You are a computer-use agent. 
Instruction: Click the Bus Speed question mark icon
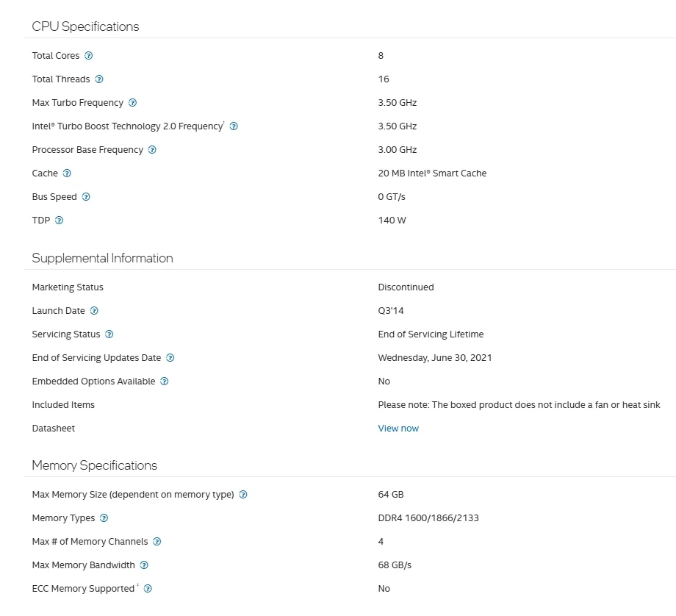86,197
